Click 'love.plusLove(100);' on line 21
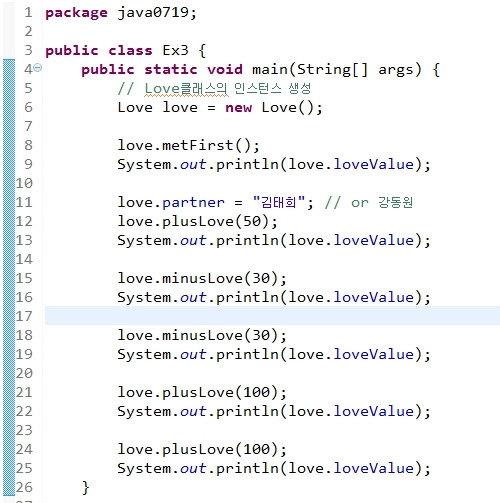 (x=202, y=392)
